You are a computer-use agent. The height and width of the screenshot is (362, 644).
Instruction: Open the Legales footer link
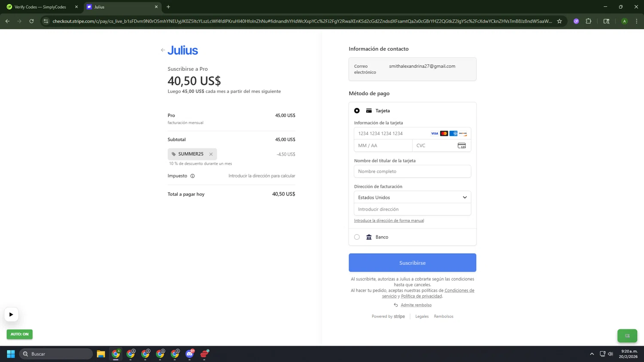click(422, 316)
